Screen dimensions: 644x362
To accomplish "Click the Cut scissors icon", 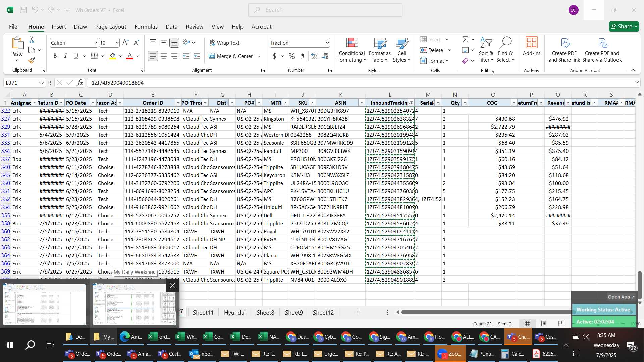I will pyautogui.click(x=32, y=40).
